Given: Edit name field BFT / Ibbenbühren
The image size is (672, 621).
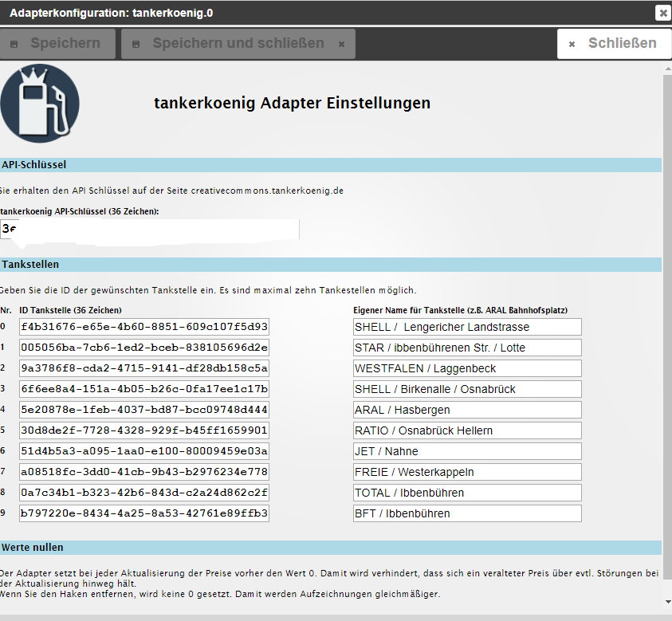Looking at the screenshot, I should click(x=467, y=513).
